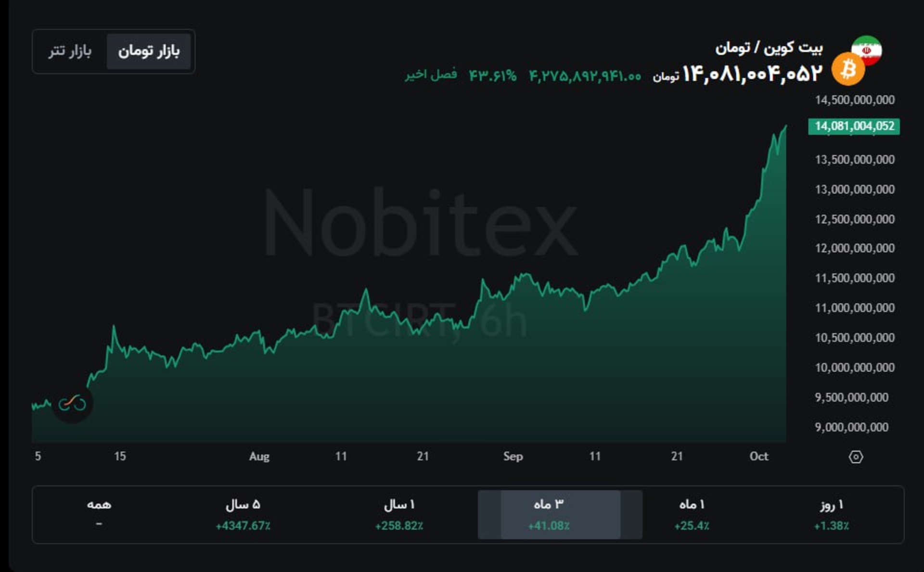924x572 pixels.
Task: Click the ۴۳.۶۱٪ quarterly change value
Action: click(x=492, y=76)
